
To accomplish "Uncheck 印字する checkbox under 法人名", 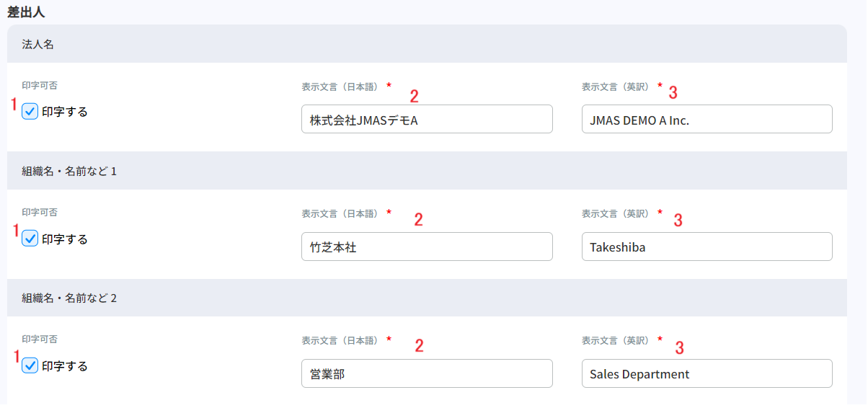I will pos(30,112).
